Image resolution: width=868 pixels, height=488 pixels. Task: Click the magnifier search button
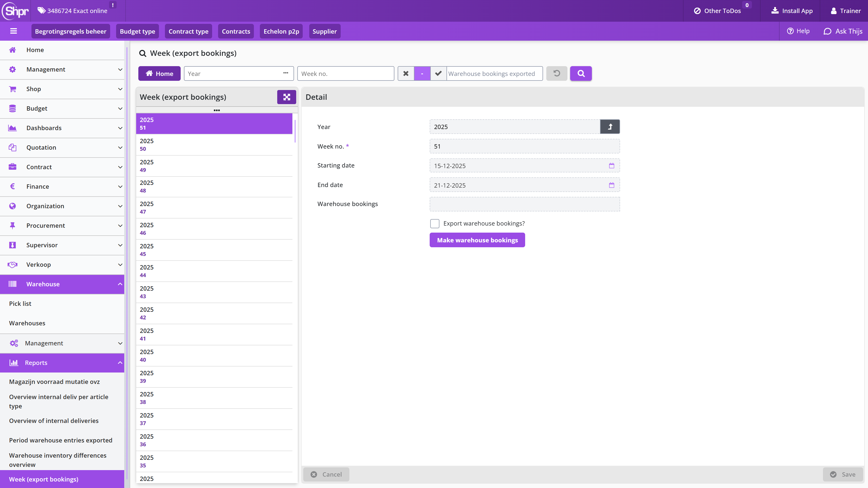pos(581,73)
